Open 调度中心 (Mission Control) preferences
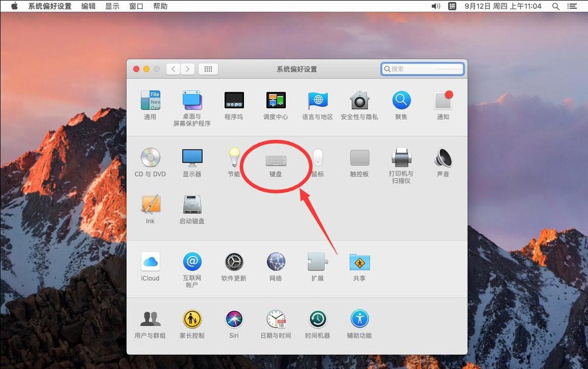This screenshot has width=588, height=369. pyautogui.click(x=275, y=100)
